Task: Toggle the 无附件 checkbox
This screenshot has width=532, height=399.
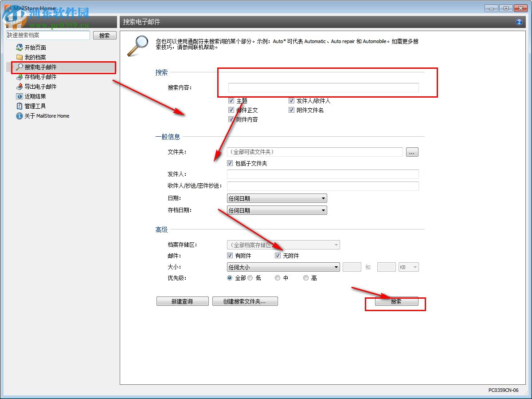Action: tap(278, 256)
